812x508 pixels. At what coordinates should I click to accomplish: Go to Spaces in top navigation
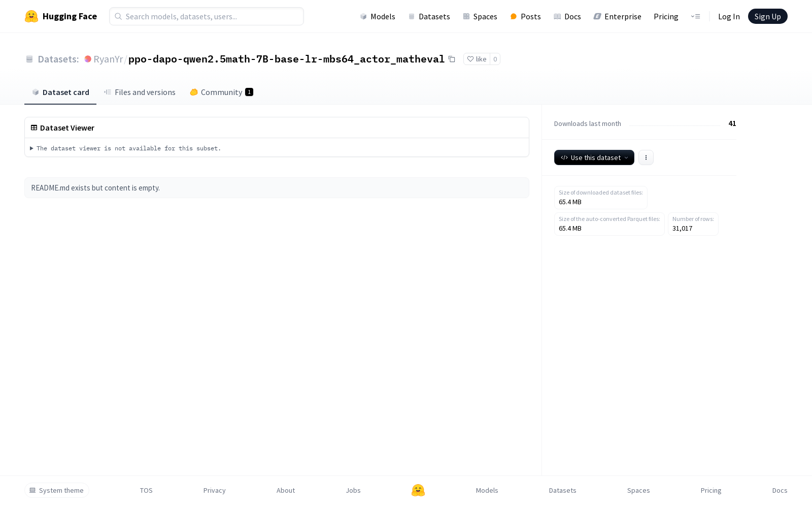coord(480,16)
